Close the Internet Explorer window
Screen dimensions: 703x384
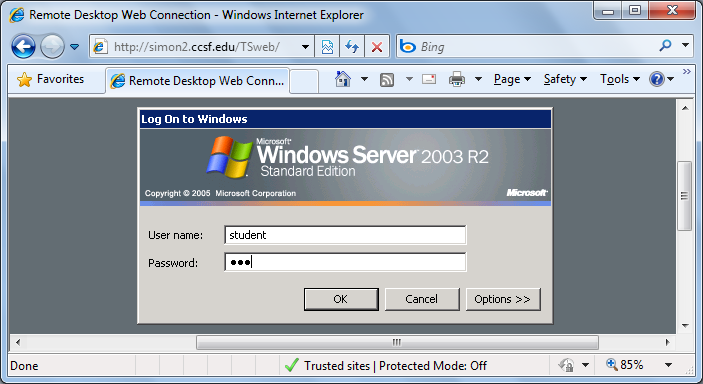tap(672, 11)
